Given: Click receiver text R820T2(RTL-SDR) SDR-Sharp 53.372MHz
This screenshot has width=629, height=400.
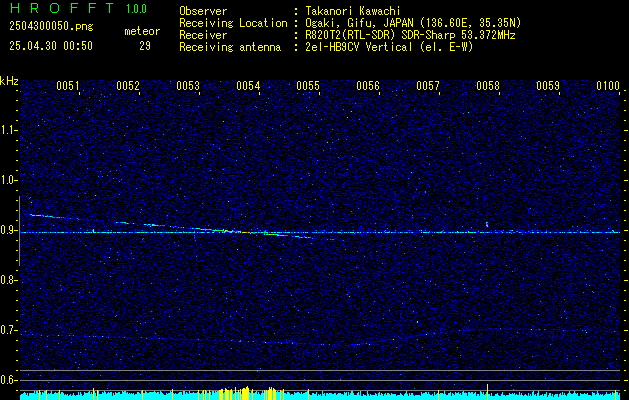Looking at the screenshot, I should tap(410, 35).
